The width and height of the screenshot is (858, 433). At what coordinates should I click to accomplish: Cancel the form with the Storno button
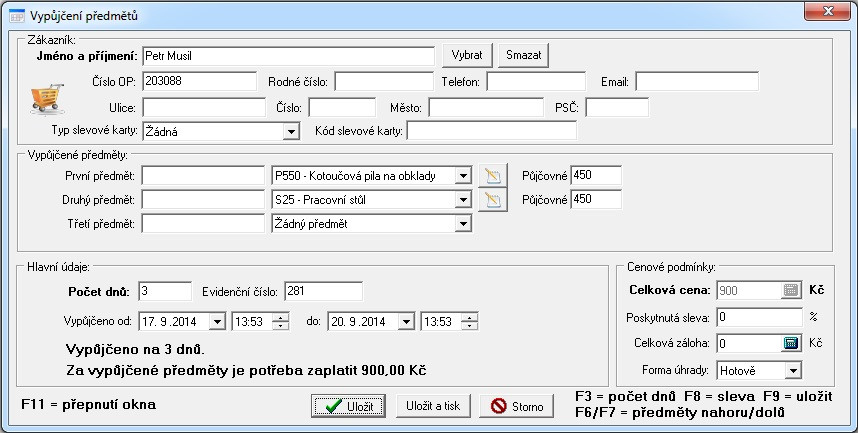click(517, 406)
